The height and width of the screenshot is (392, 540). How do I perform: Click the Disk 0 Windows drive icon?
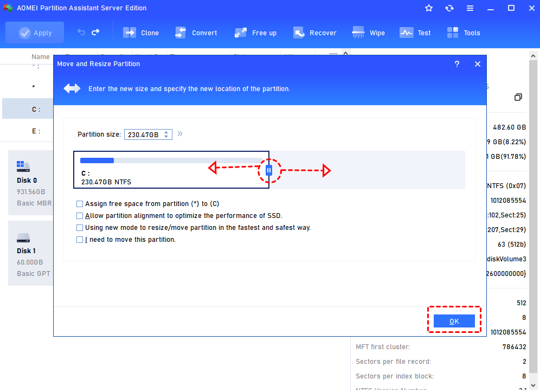pos(23,166)
